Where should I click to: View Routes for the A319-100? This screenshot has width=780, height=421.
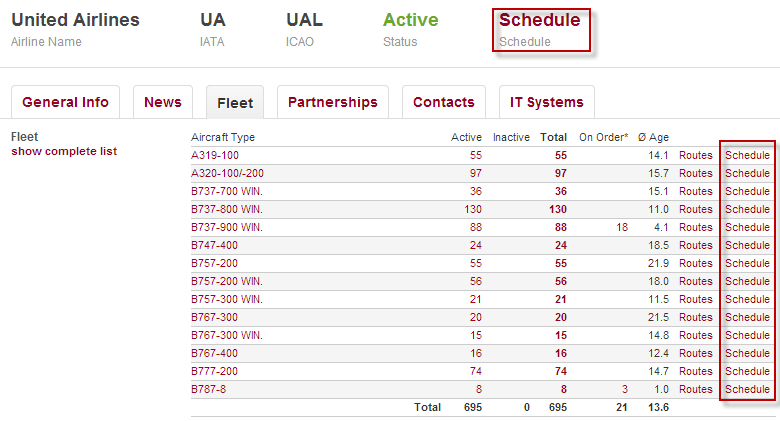[696, 155]
